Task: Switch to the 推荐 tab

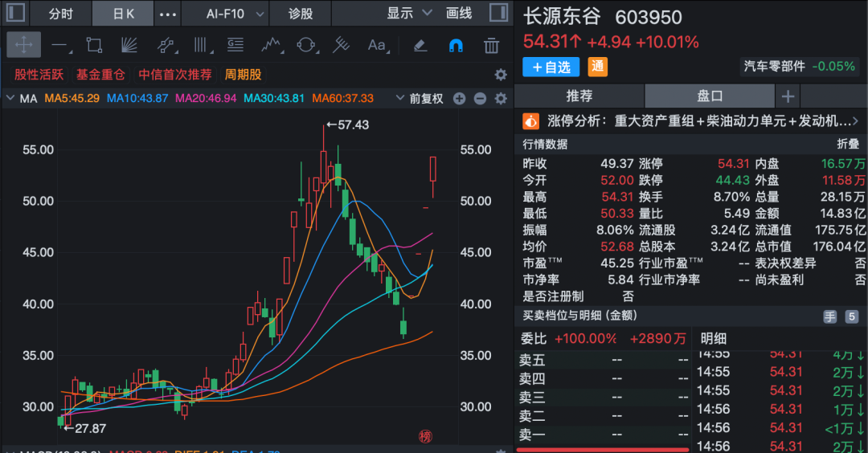Action: pos(579,96)
